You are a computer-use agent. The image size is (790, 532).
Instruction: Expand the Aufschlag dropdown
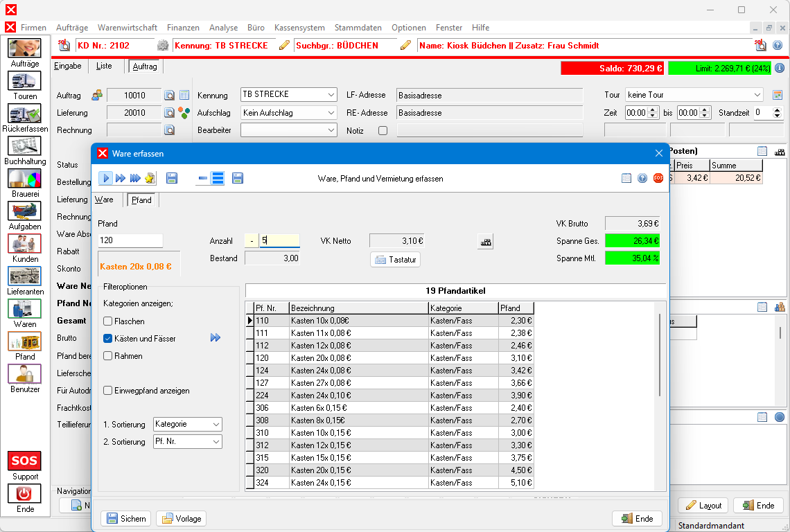288,112
